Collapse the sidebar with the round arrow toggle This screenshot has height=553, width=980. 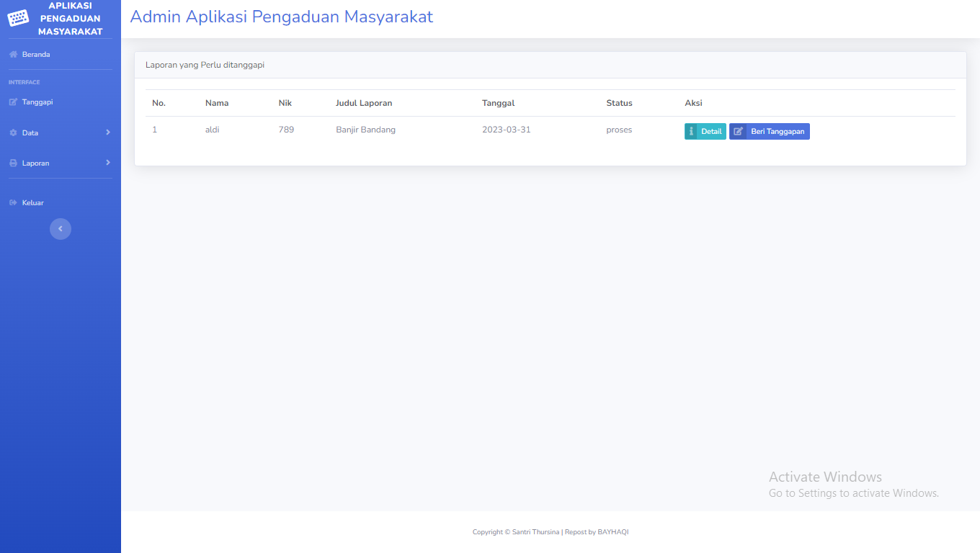click(x=61, y=229)
